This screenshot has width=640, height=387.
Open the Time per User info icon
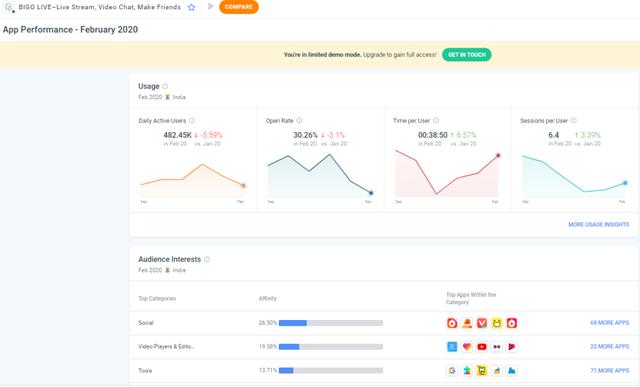click(436, 121)
